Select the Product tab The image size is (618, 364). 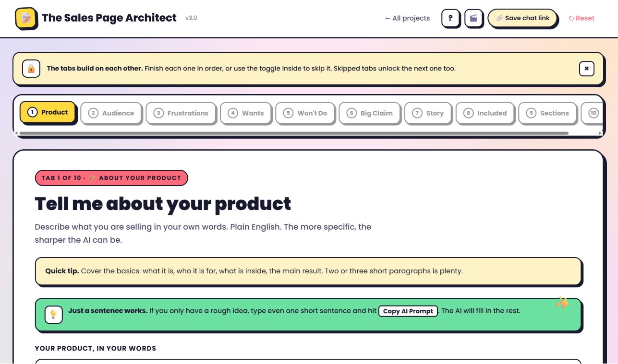pos(48,112)
